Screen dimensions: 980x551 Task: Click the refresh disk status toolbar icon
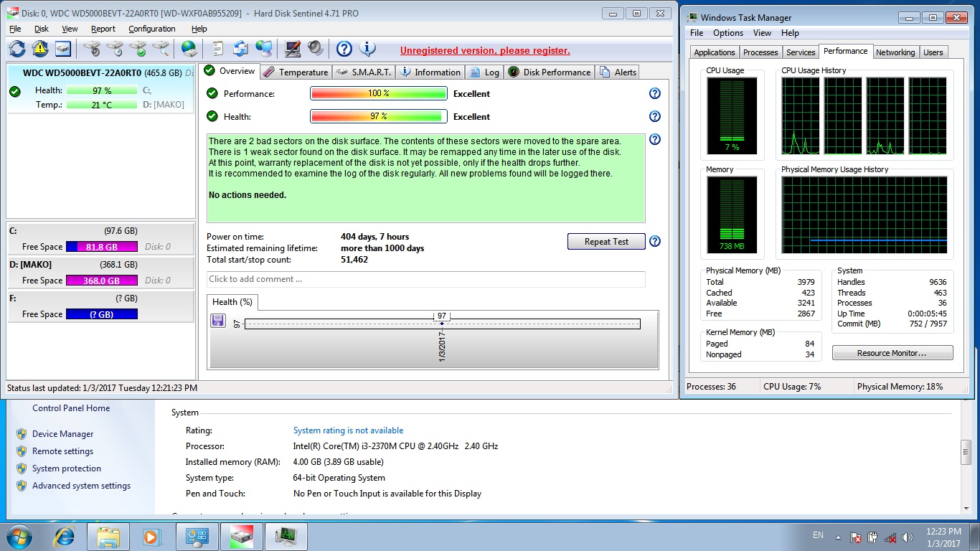17,49
